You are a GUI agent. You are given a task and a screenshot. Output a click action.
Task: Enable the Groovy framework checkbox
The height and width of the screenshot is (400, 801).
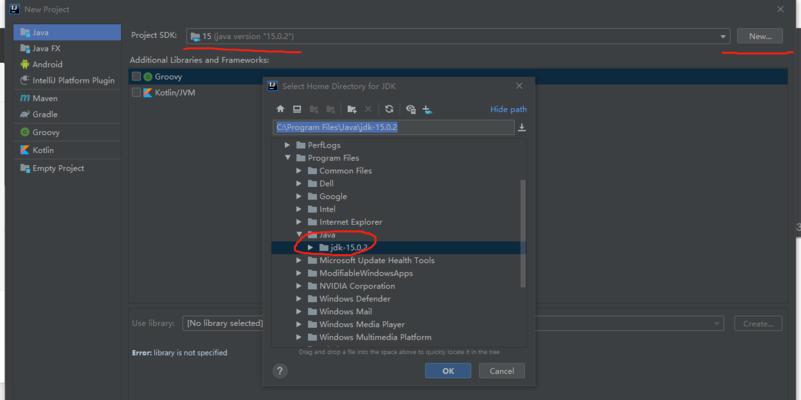[x=136, y=77]
